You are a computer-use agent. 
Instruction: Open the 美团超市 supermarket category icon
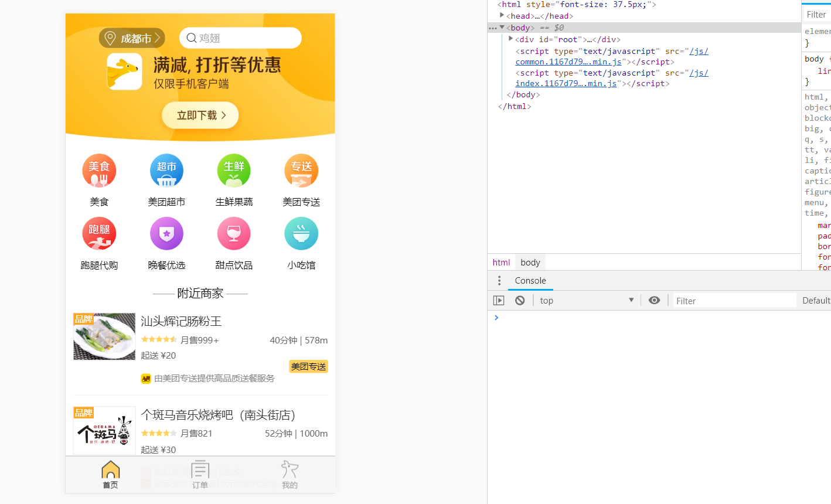click(x=166, y=171)
